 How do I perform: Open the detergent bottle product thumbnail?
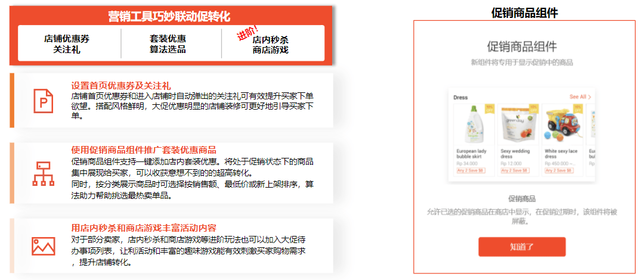(475, 125)
